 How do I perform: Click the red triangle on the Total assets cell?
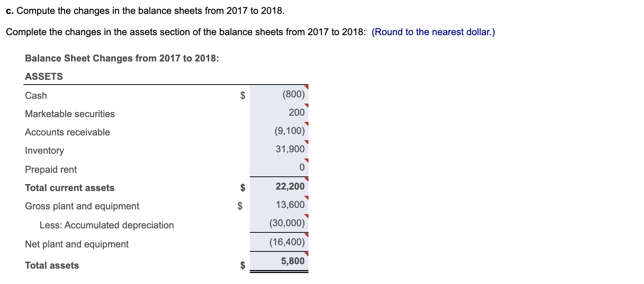click(306, 253)
